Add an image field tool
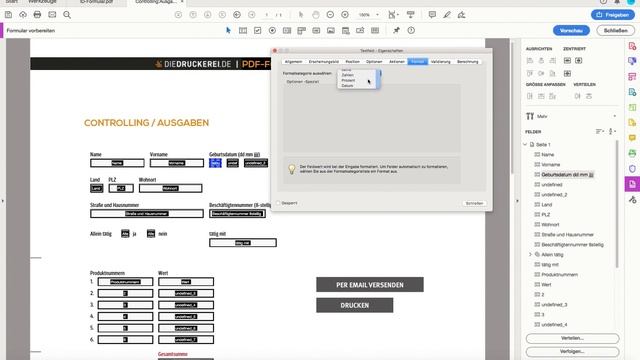Screen dimensions: 640x360 (331, 30)
